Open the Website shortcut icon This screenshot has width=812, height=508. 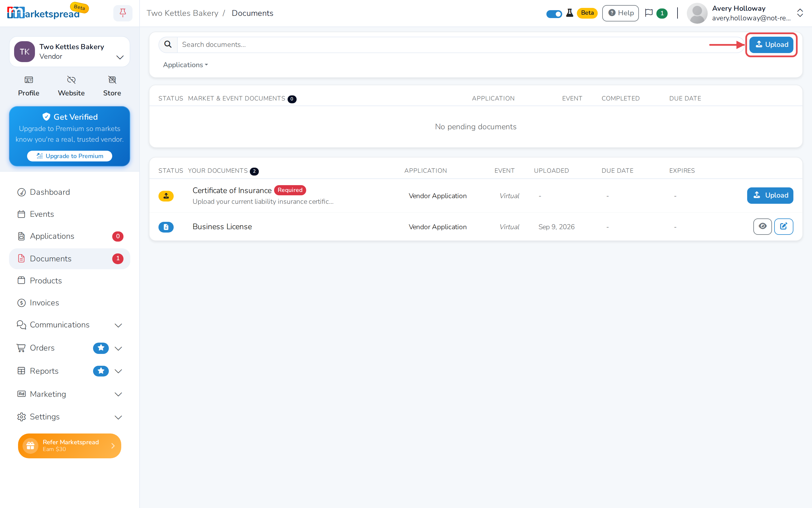(x=71, y=80)
